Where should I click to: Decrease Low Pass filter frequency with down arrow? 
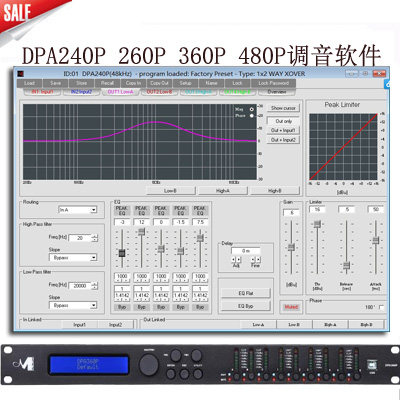click(x=95, y=288)
